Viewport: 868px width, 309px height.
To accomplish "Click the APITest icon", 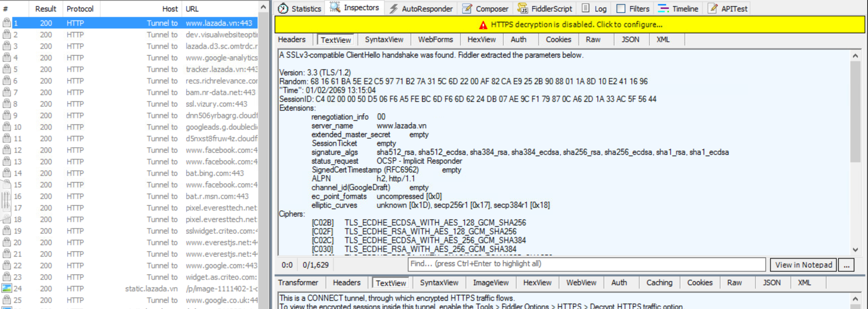I will coord(713,8).
